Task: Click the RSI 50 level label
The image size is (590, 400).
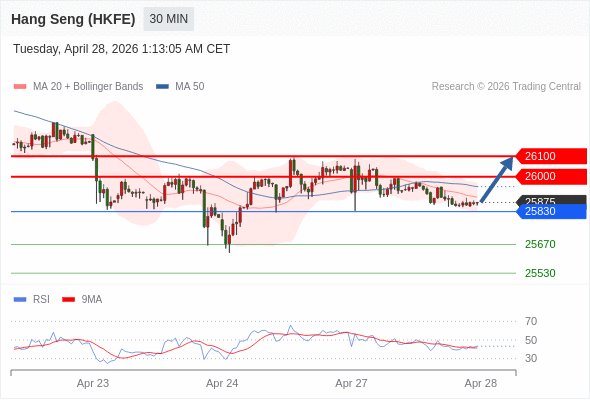Action: (x=531, y=340)
